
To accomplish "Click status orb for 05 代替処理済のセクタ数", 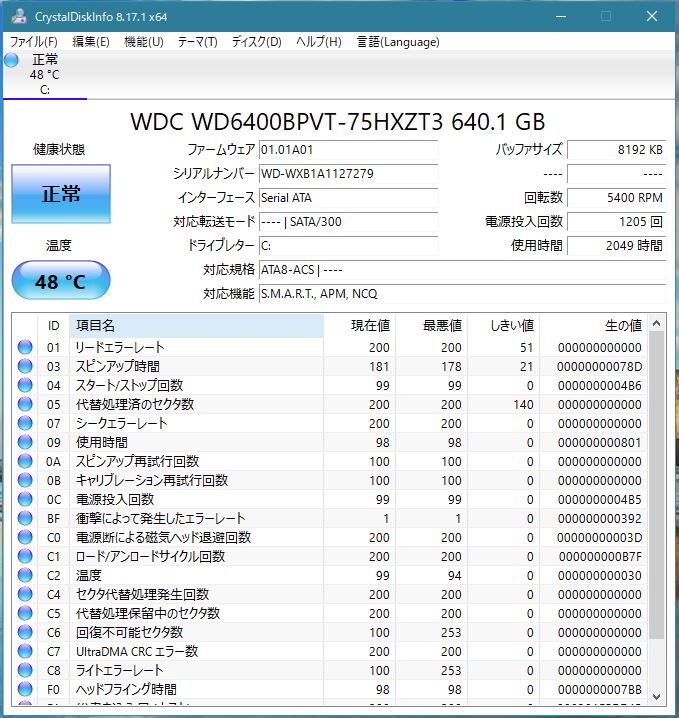I will [x=25, y=404].
